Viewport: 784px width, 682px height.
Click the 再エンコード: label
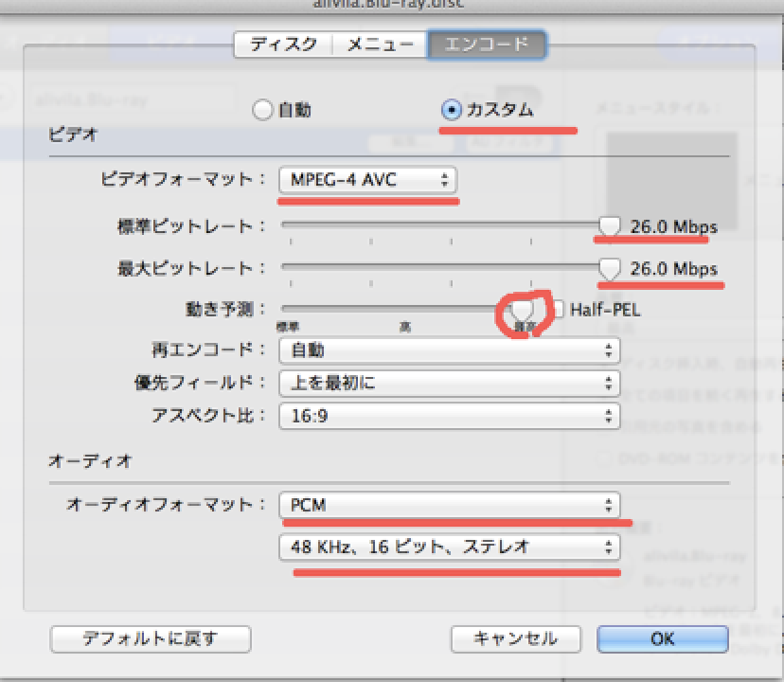coord(208,350)
